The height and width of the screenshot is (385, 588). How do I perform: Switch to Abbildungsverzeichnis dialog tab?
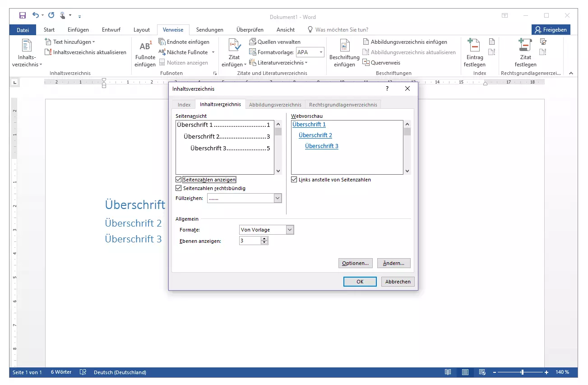point(275,105)
